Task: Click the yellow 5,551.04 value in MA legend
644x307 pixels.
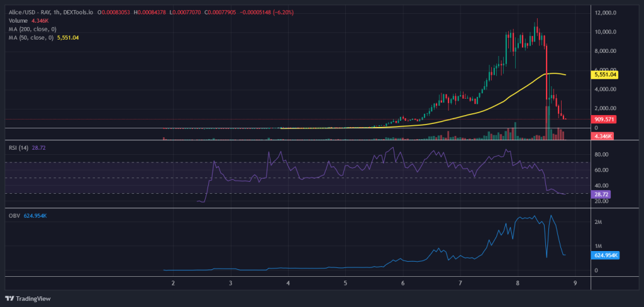Action: click(69, 37)
